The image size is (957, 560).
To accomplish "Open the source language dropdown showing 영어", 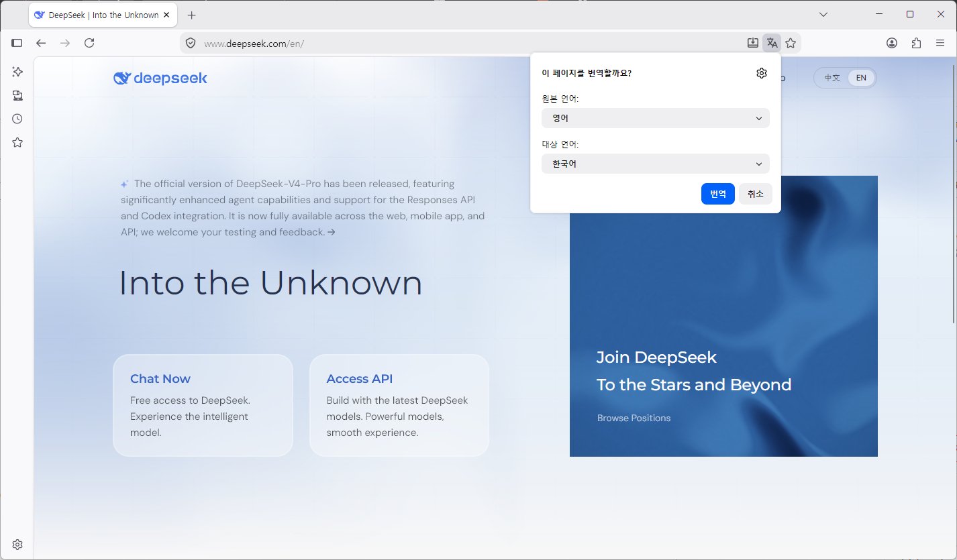I will point(656,118).
